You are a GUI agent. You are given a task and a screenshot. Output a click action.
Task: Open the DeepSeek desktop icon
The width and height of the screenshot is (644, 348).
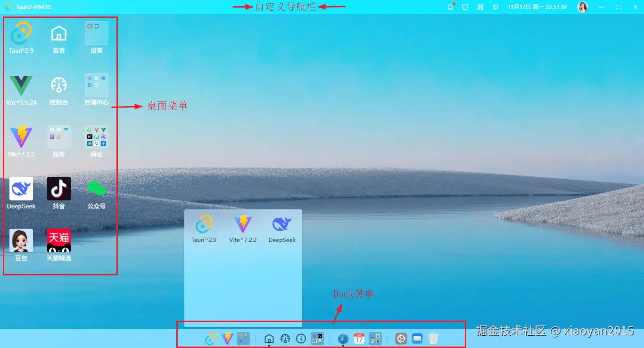coord(21,189)
